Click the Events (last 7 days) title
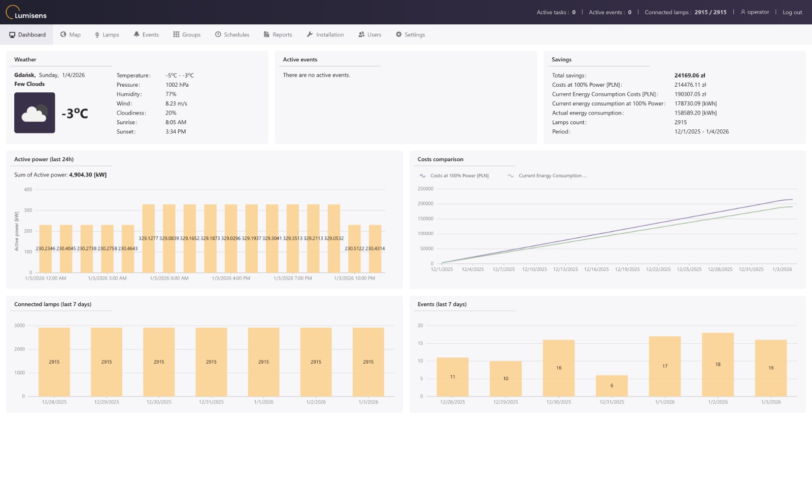The image size is (812, 504). point(442,304)
